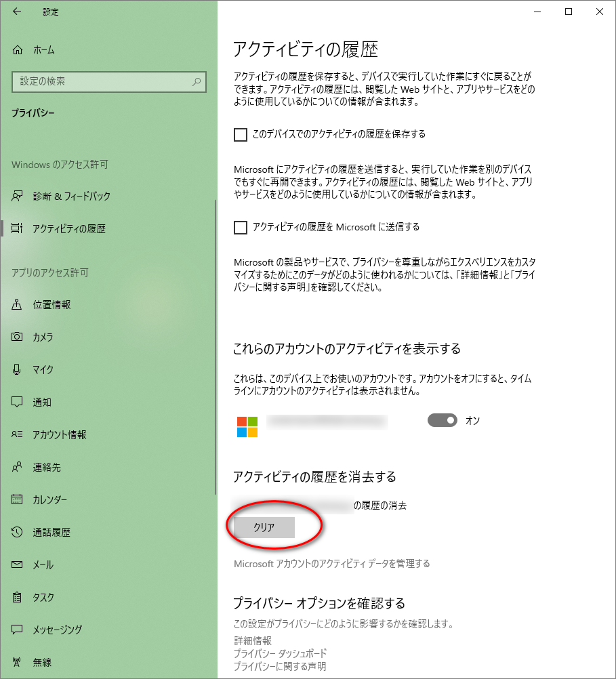Click the search magnifier icon in the settings search box

[x=197, y=81]
